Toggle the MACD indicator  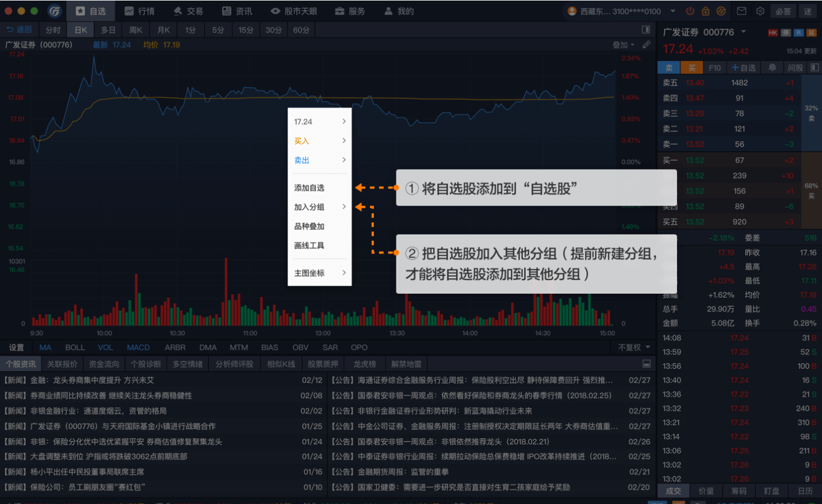click(138, 347)
